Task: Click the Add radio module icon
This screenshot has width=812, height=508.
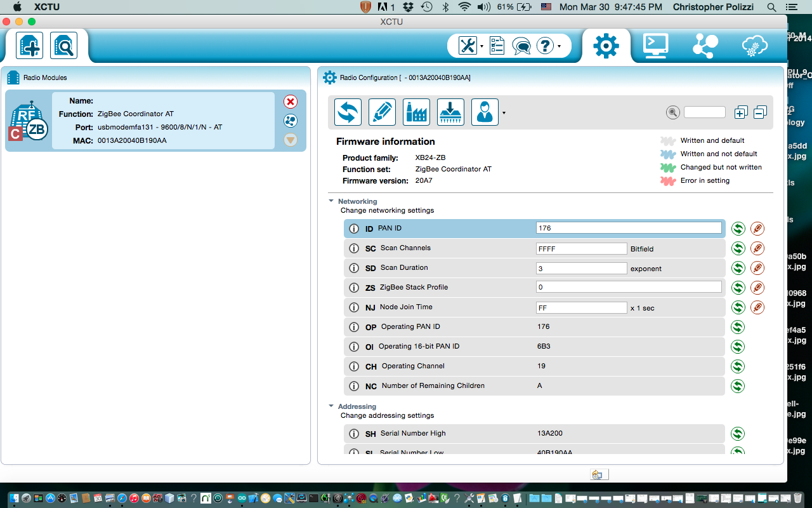Action: (x=30, y=46)
